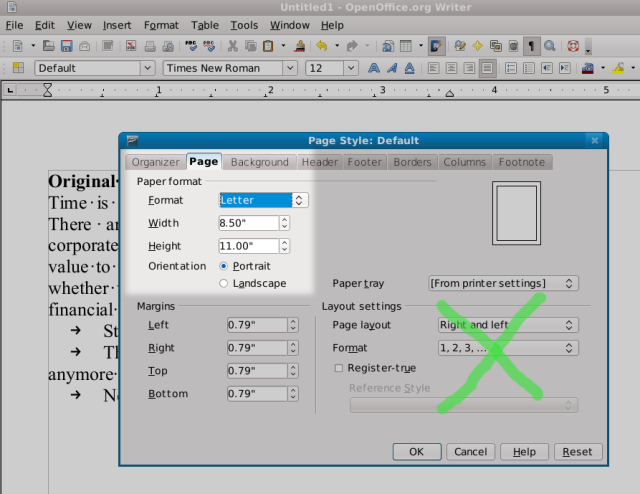Switch to the Borders tab
This screenshot has height=494, width=640.
pyautogui.click(x=412, y=162)
